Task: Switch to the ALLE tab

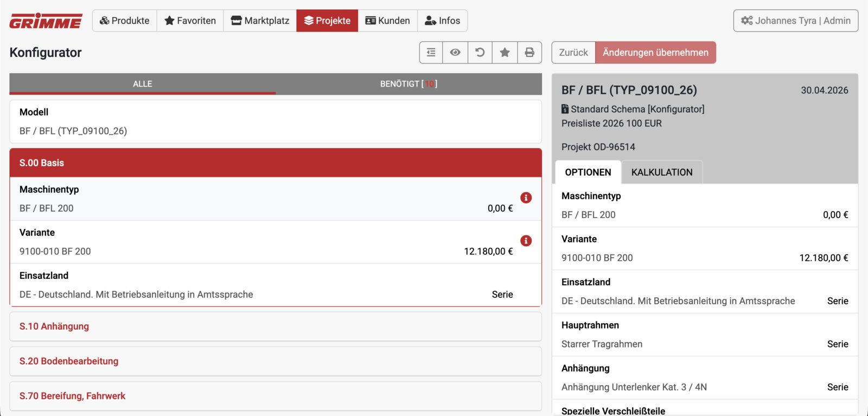Action: pyautogui.click(x=143, y=84)
